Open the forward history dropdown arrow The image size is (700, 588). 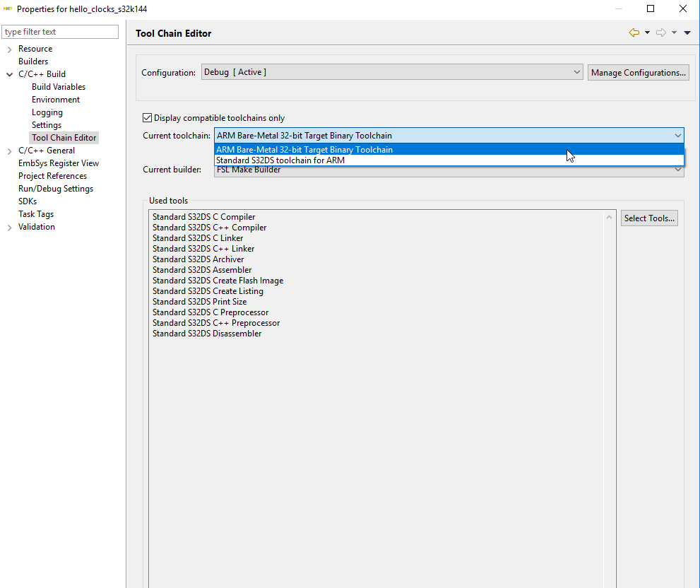(674, 33)
